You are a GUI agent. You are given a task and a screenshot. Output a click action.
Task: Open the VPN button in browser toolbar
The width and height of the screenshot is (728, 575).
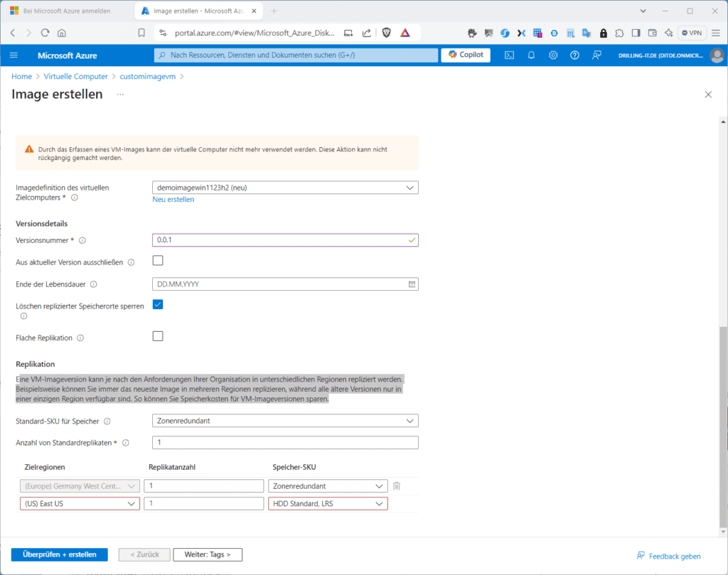click(692, 33)
